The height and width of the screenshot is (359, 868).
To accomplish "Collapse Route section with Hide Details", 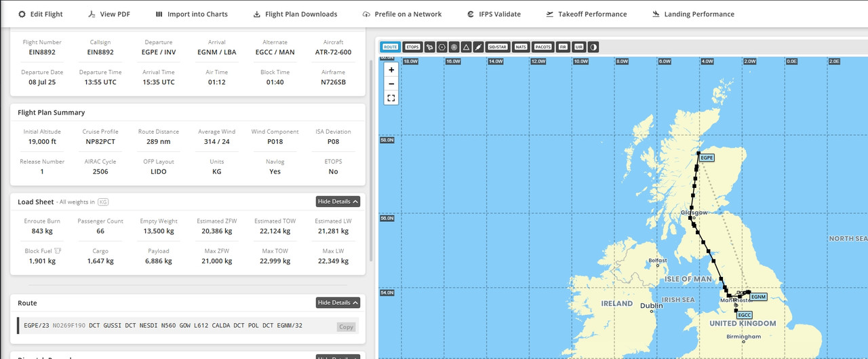I will tap(338, 303).
